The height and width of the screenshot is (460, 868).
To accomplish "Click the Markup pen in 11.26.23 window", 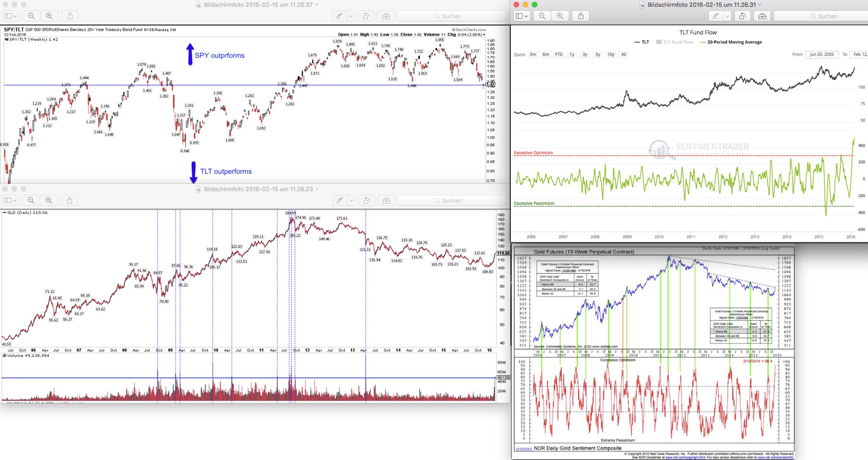I will (x=340, y=200).
